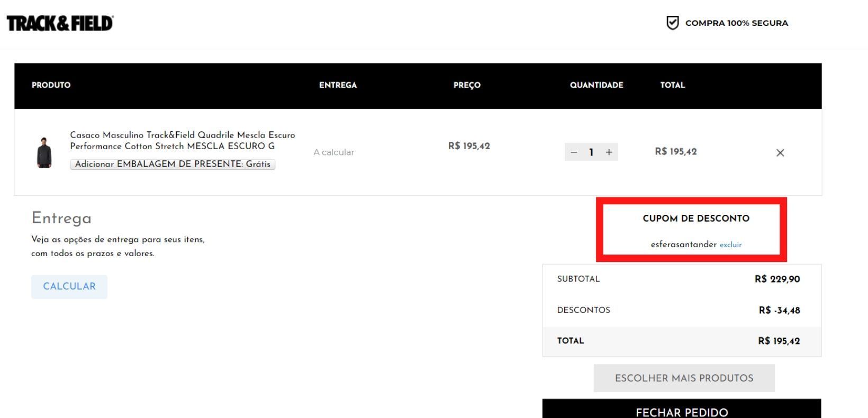The width and height of the screenshot is (868, 418).
Task: Click the Entrega section heading
Action: point(61,218)
